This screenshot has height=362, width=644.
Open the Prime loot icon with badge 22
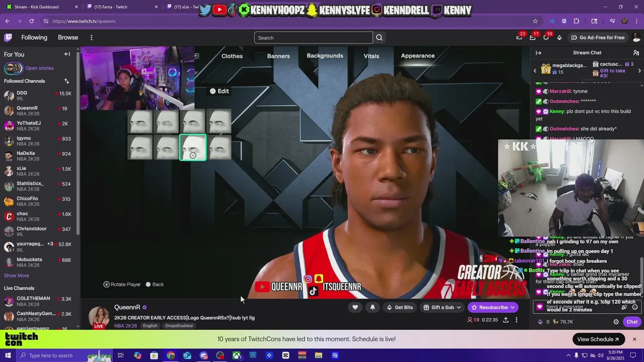coord(520,38)
